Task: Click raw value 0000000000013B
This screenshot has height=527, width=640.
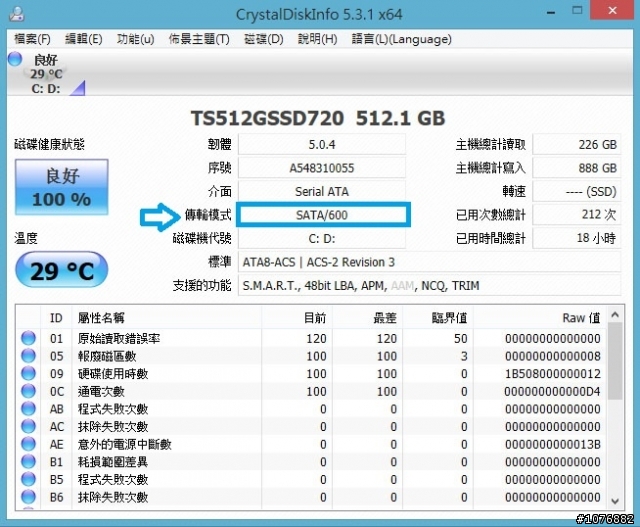Action: 553,444
